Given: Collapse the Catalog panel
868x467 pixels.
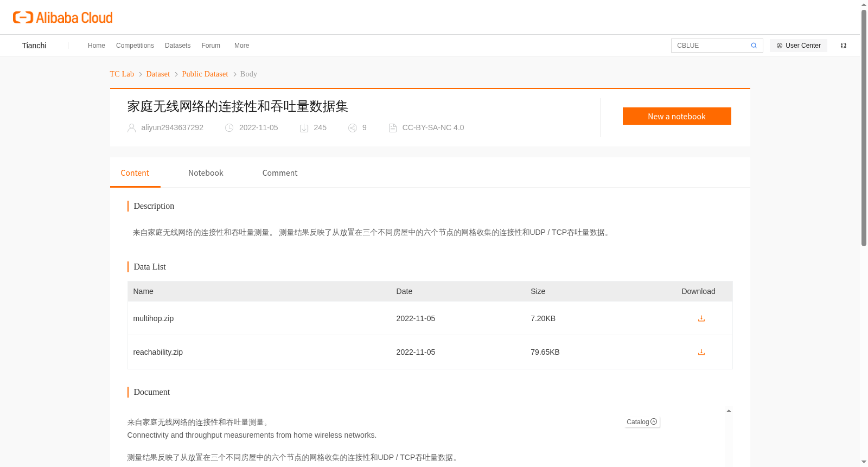Looking at the screenshot, I should (642, 422).
